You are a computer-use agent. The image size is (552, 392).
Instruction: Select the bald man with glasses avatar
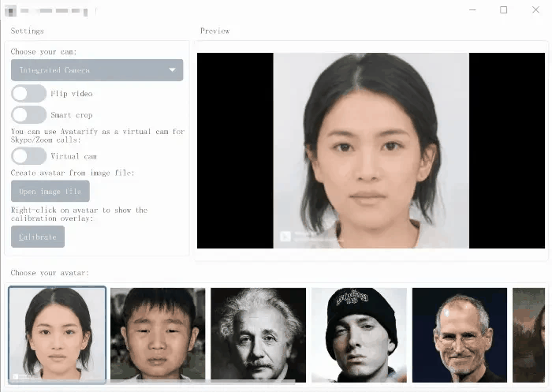point(459,334)
